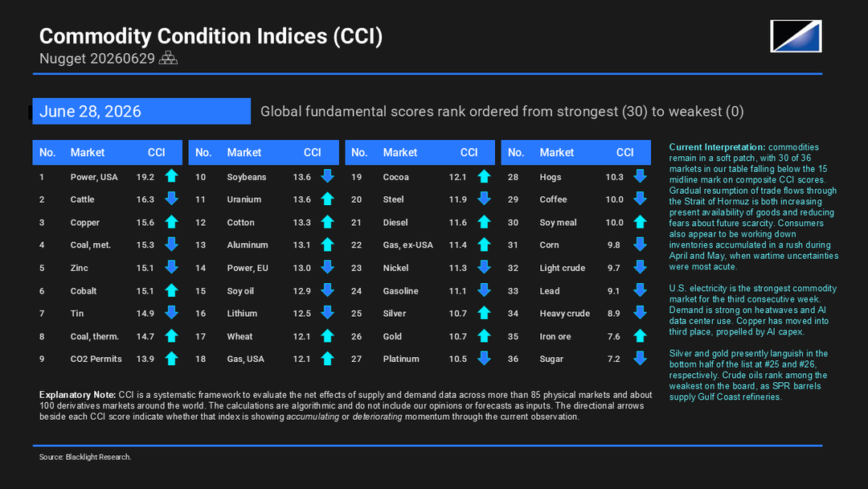The height and width of the screenshot is (489, 868).
Task: Click the up arrow for Gold
Action: point(485,335)
